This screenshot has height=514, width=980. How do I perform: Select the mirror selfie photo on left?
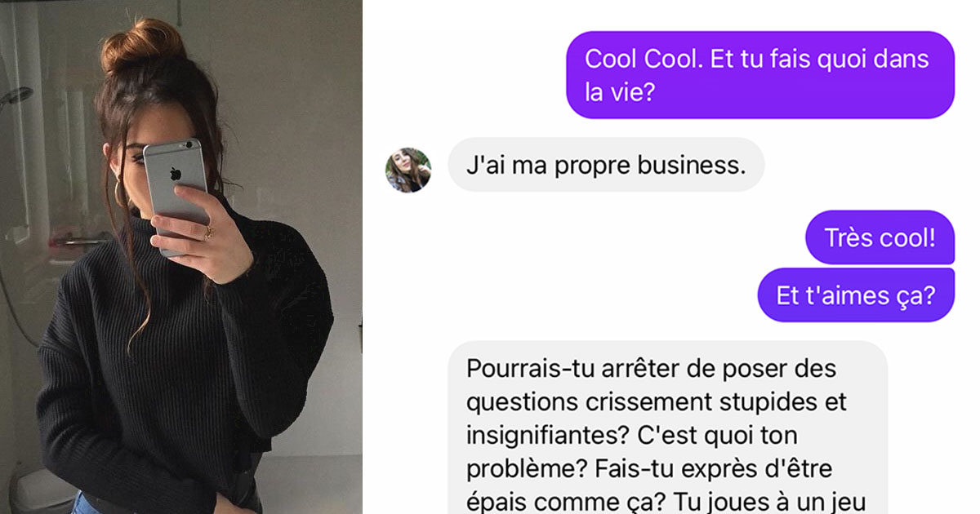(181, 257)
